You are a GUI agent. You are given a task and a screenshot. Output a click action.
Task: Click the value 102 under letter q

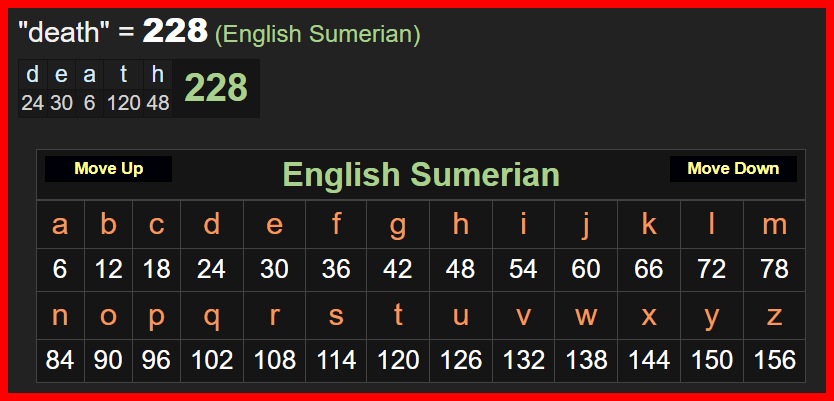point(212,360)
